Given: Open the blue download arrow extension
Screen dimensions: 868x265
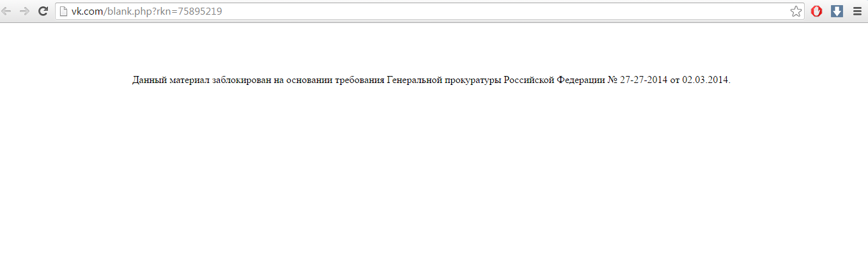Looking at the screenshot, I should 837,11.
